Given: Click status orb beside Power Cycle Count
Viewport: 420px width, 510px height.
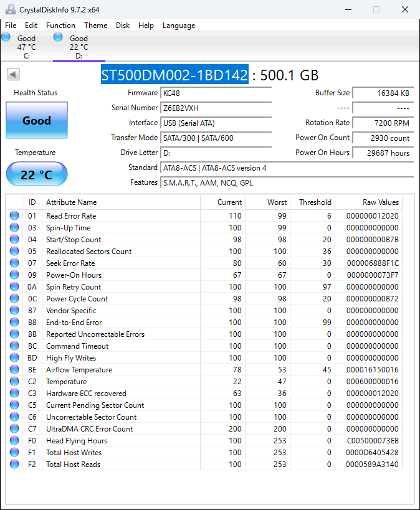Looking at the screenshot, I should pos(14,298).
